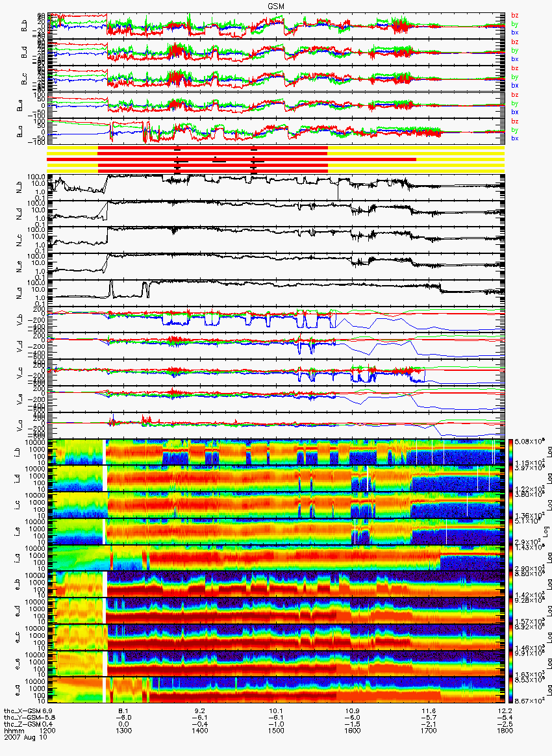Viewport: 552px width, 756px height.
Task: Click the 1500 time tick label
Action: [x=276, y=731]
